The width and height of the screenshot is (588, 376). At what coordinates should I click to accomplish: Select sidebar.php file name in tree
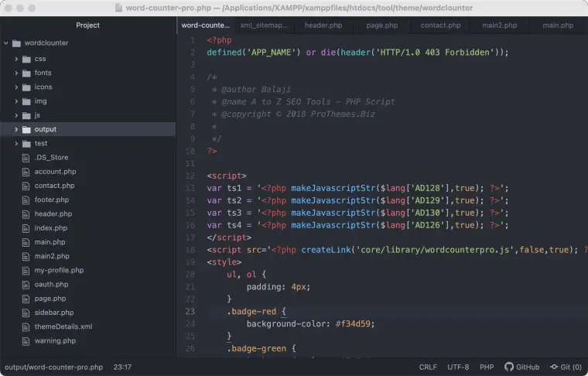[54, 313]
